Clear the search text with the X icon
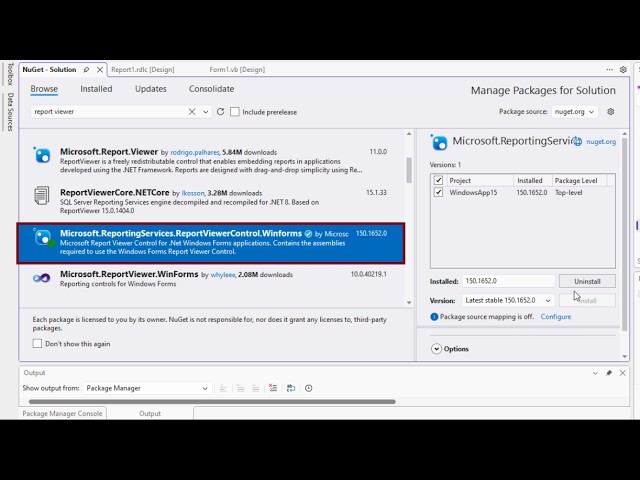This screenshot has width=640, height=480. pyautogui.click(x=192, y=112)
